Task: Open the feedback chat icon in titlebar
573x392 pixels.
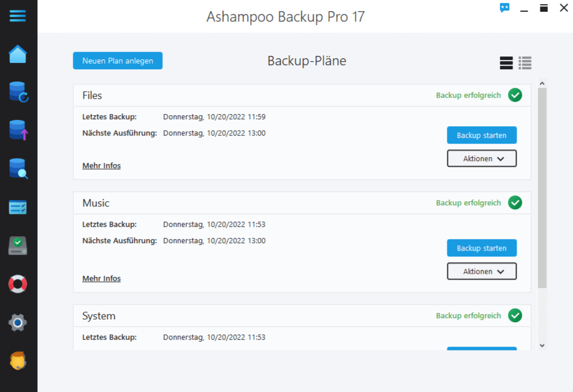Action: (504, 8)
